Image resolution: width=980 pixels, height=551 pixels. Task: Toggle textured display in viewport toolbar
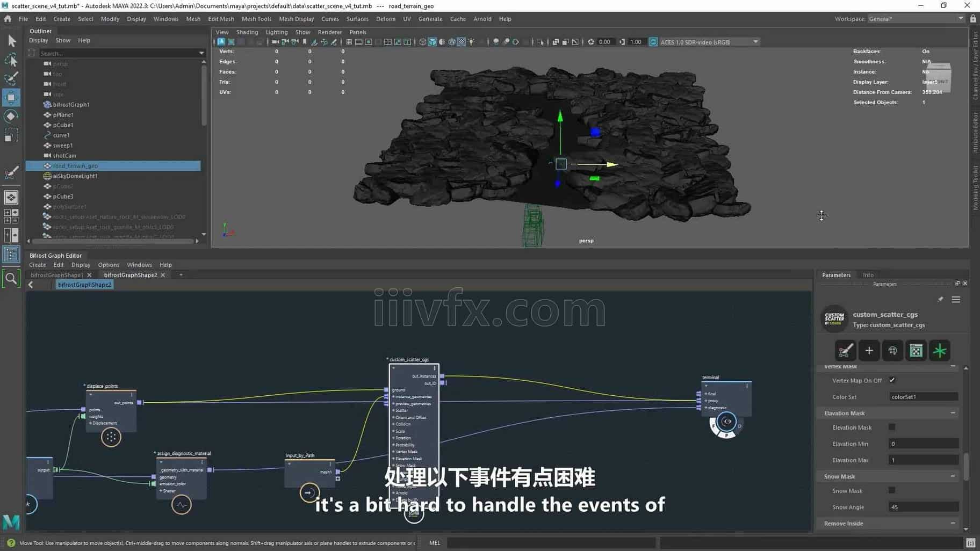(x=462, y=42)
